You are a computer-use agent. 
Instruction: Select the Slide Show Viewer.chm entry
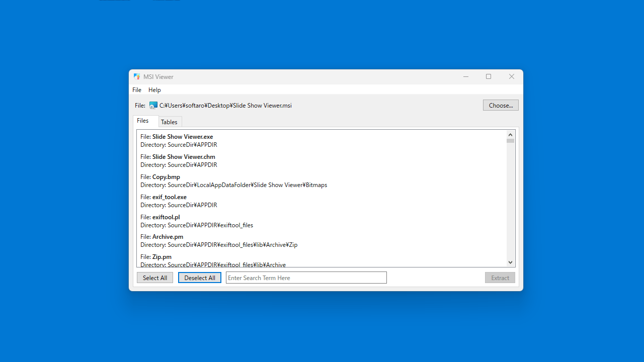coord(321,161)
